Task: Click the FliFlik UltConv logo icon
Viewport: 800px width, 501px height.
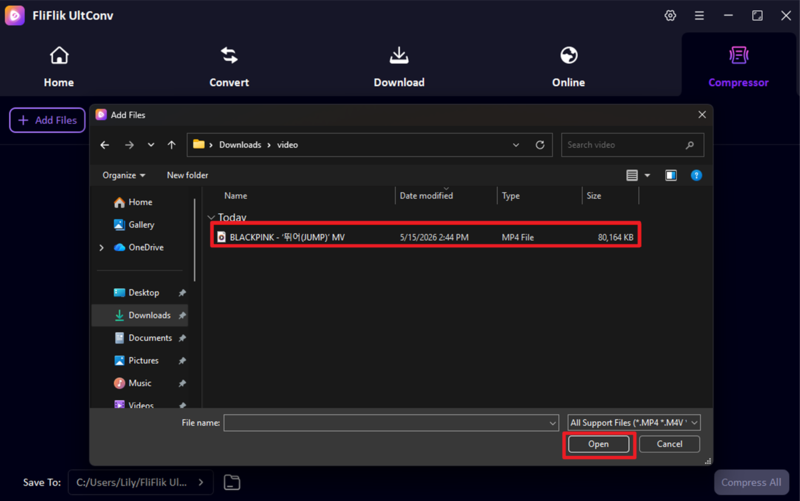Action: coord(15,15)
